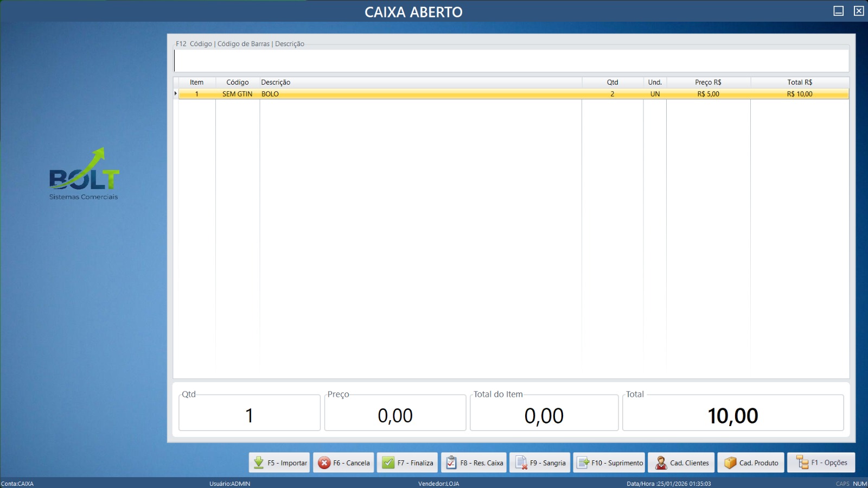868x488 pixels.
Task: Open F9 - Sangria withdrawal
Action: coord(540,462)
